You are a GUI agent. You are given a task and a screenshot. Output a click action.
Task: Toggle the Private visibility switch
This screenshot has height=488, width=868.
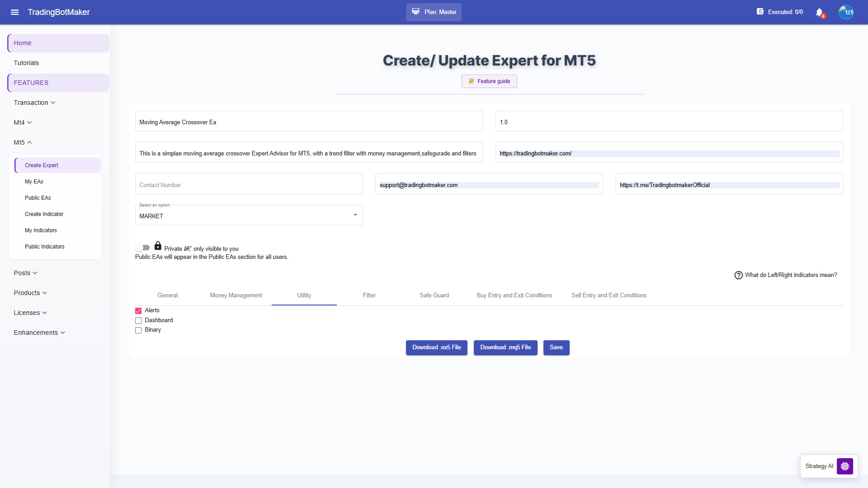[142, 248]
